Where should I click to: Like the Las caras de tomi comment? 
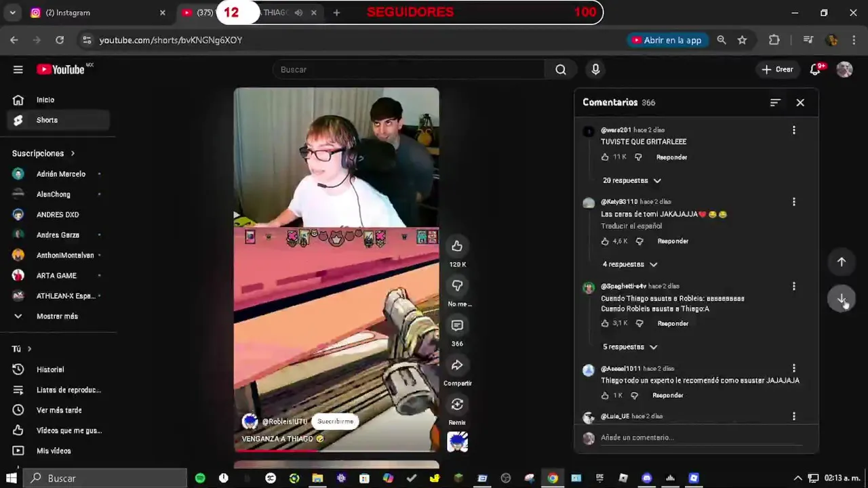click(x=605, y=241)
